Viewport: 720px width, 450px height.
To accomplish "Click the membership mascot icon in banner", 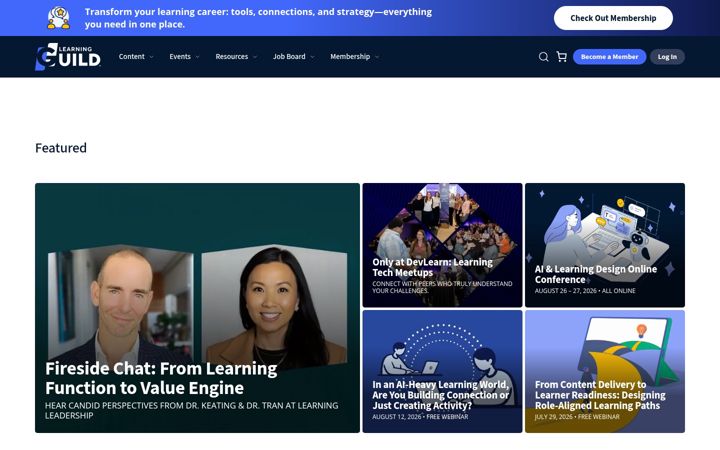I will (x=59, y=18).
